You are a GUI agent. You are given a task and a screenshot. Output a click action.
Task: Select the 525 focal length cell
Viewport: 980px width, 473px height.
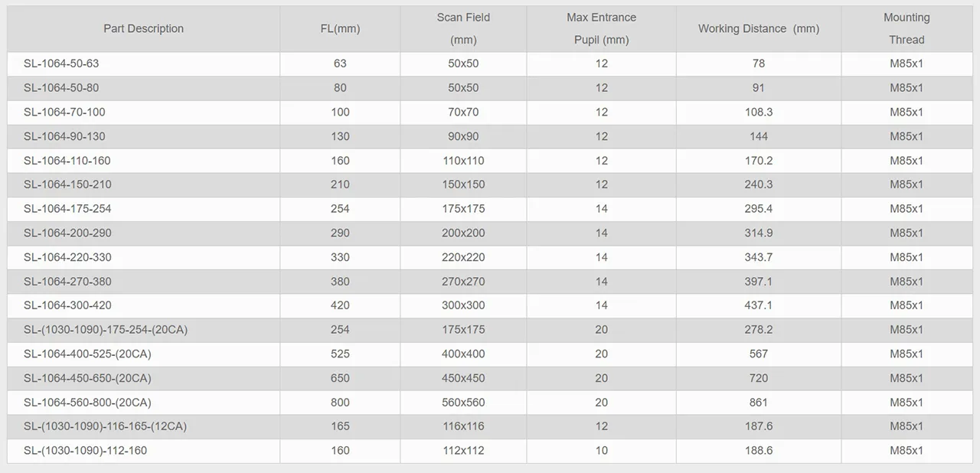point(340,354)
